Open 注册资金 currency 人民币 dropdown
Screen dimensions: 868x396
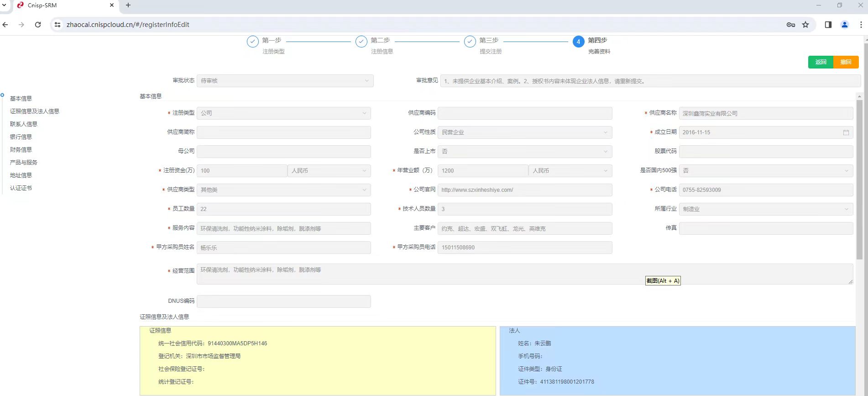[329, 171]
